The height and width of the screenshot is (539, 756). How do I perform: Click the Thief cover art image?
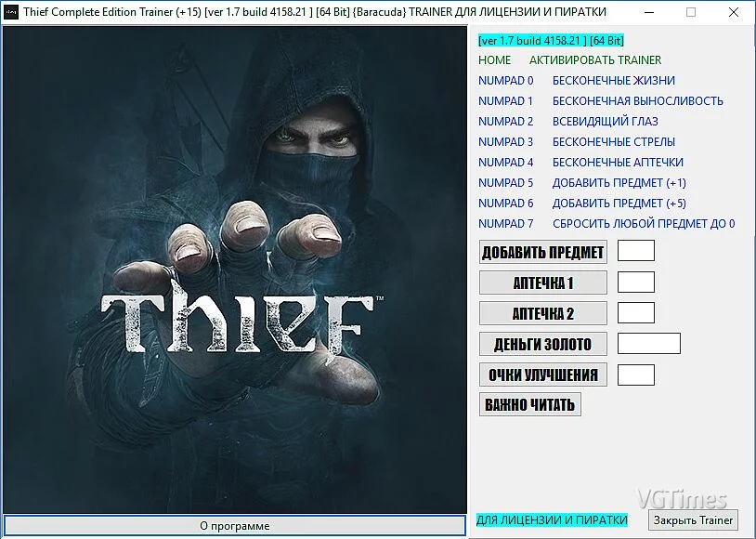(x=235, y=269)
